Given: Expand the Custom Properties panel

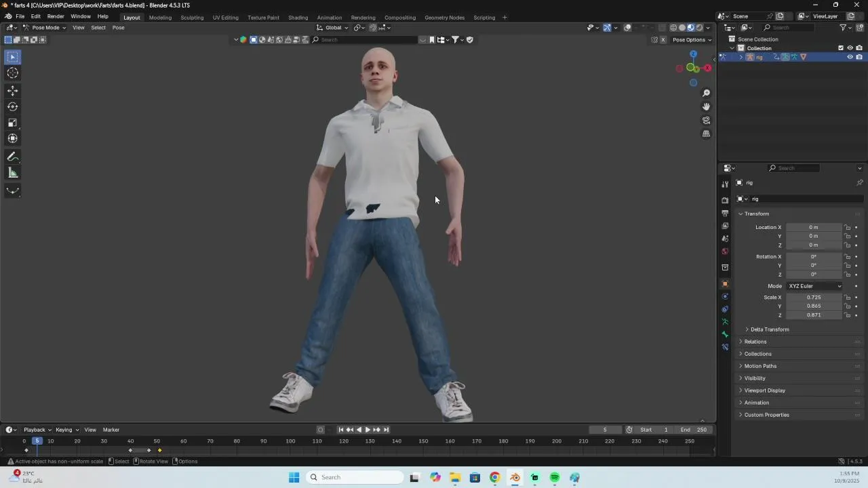Looking at the screenshot, I should [766, 415].
